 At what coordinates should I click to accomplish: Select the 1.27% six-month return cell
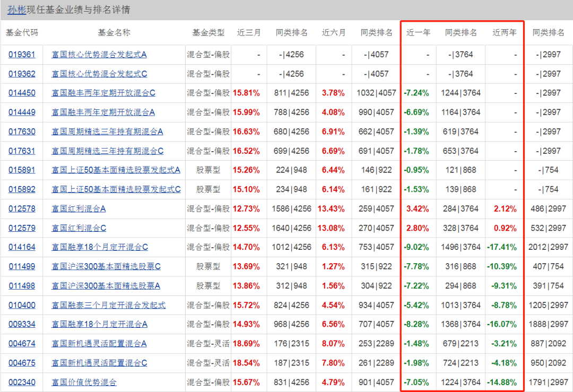pyautogui.click(x=333, y=266)
